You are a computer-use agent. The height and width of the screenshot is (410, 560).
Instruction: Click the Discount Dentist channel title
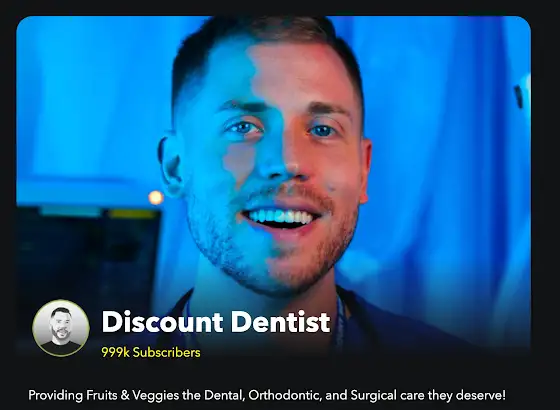pos(216,322)
